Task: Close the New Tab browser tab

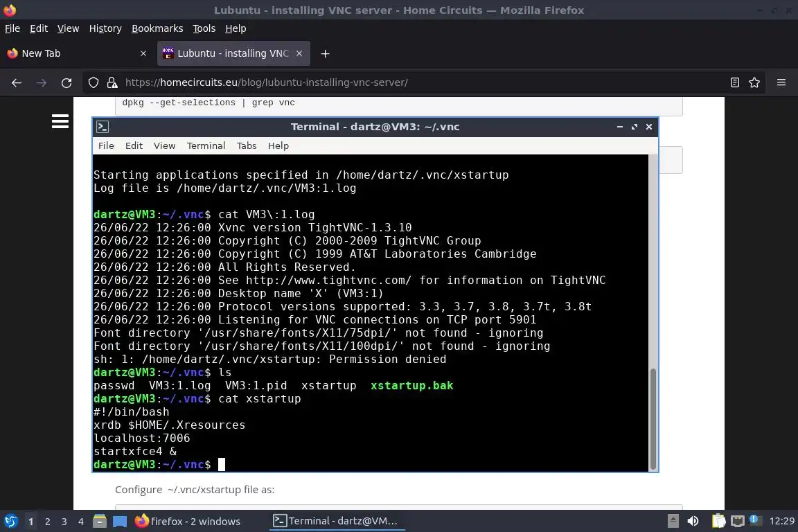Action: 143,53
